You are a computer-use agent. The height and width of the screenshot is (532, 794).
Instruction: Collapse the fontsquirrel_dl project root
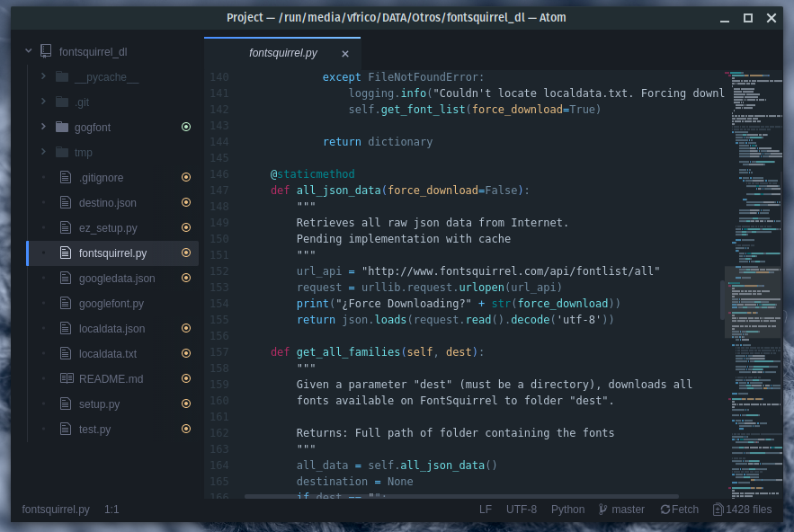point(29,51)
